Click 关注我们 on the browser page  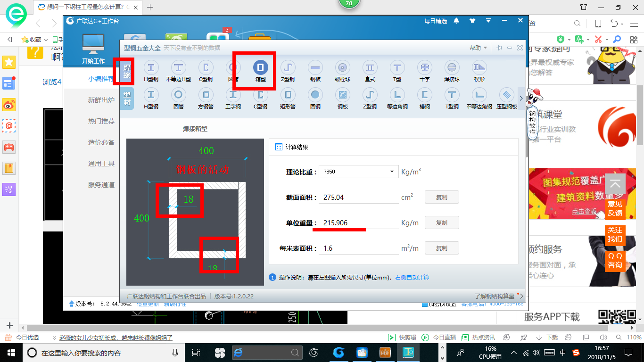615,234
